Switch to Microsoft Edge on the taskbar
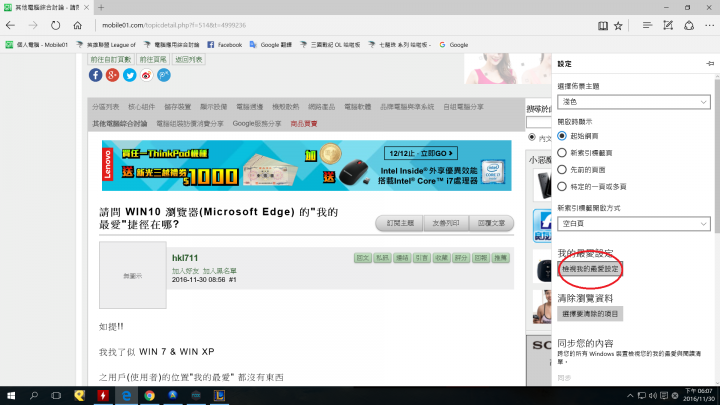 click(x=126, y=395)
